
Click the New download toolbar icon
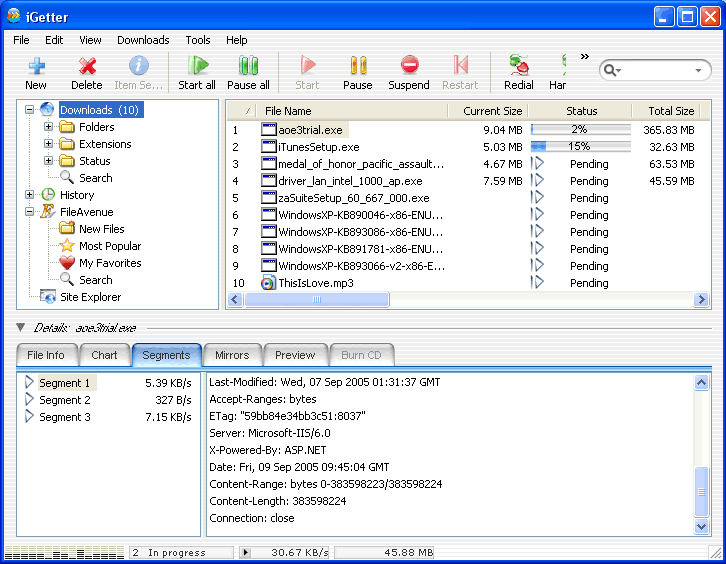tap(36, 66)
